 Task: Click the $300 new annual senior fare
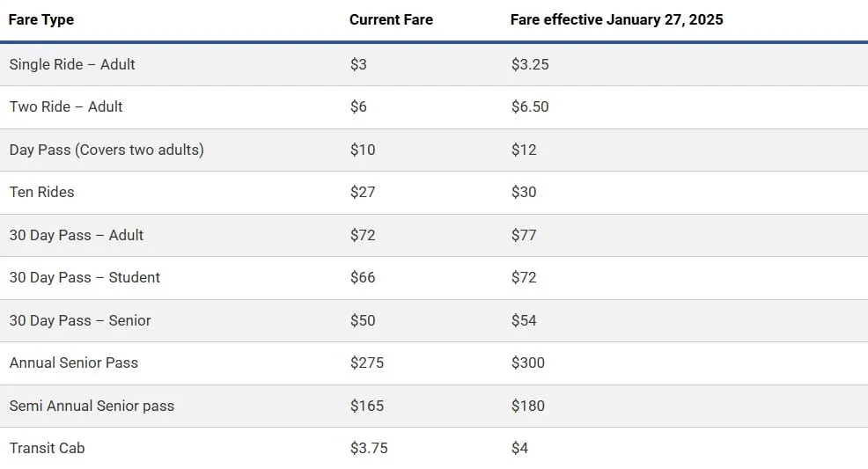(528, 363)
